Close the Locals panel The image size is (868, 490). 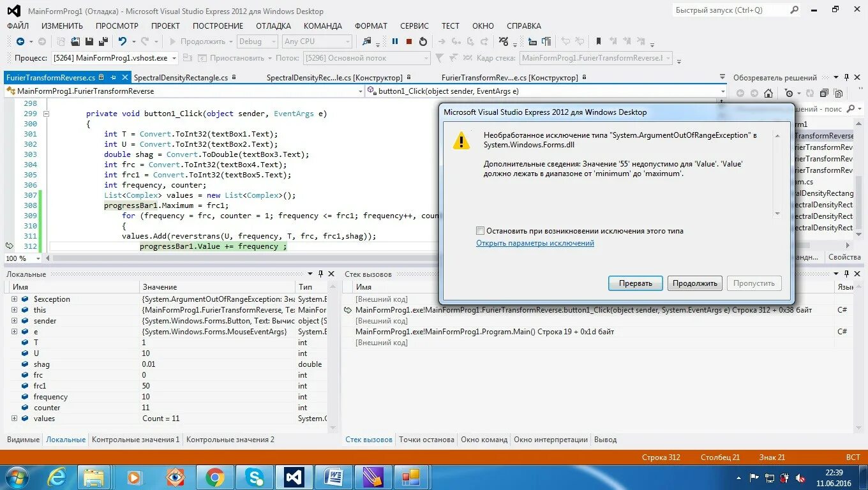pyautogui.click(x=331, y=274)
